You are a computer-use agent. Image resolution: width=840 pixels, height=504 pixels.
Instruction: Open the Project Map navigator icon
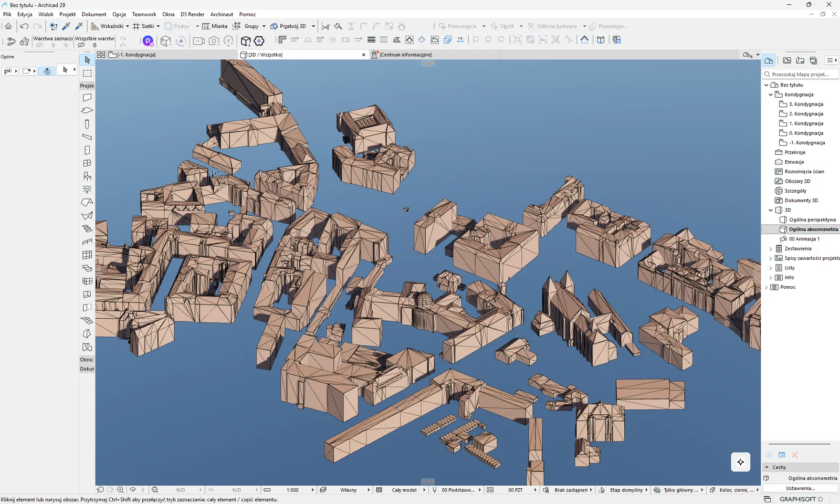tap(769, 60)
